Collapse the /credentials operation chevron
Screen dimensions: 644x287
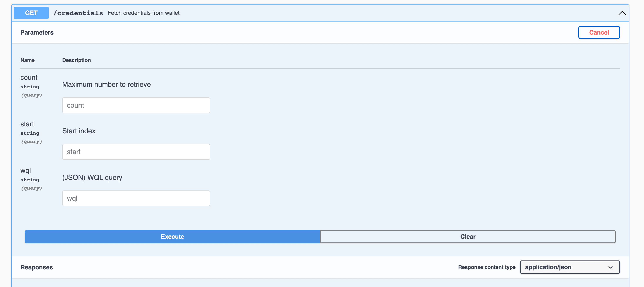tap(622, 13)
